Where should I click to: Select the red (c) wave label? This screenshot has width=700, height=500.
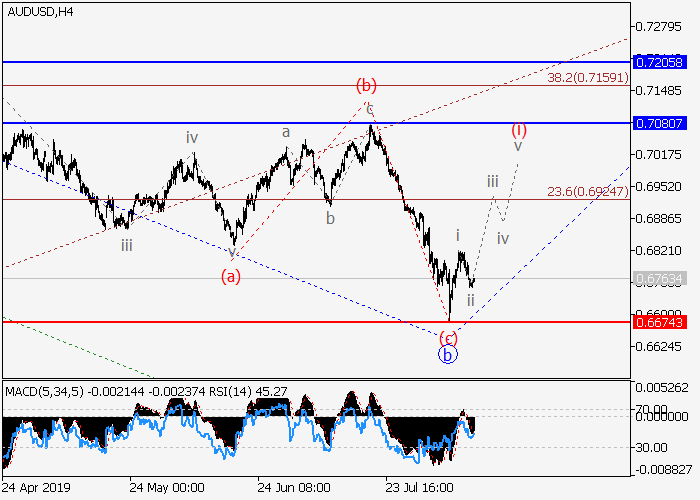pyautogui.click(x=449, y=337)
